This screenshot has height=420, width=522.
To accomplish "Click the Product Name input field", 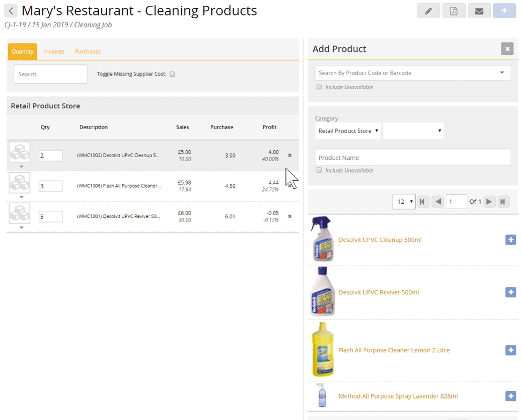I will tap(413, 157).
